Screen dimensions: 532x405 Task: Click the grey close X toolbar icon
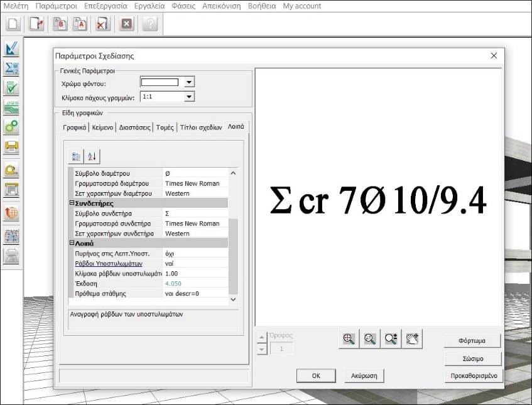pyautogui.click(x=126, y=24)
